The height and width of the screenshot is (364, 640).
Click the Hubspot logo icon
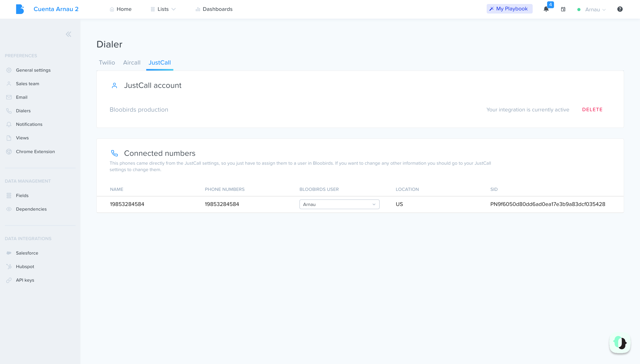pyautogui.click(x=9, y=267)
